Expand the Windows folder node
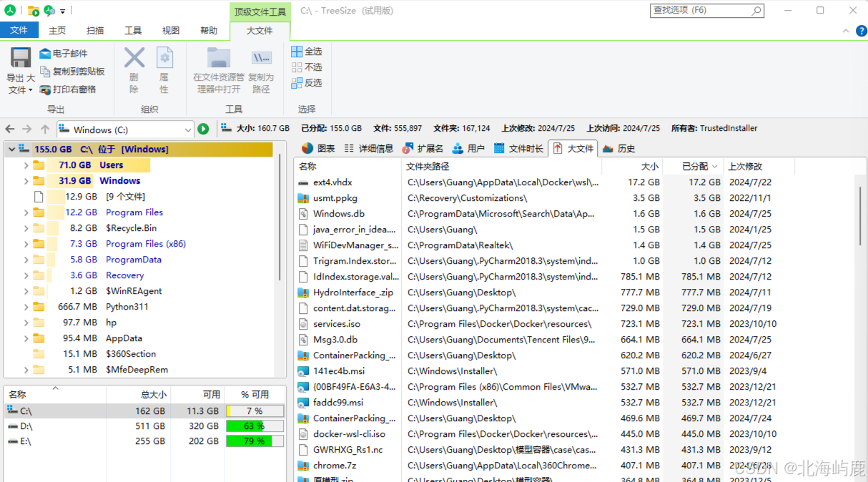Screen dimensions: 868x482 tap(26, 181)
